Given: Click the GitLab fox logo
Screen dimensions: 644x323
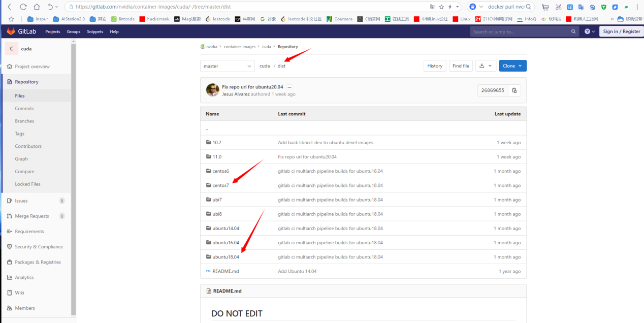Looking at the screenshot, I should 11,31.
